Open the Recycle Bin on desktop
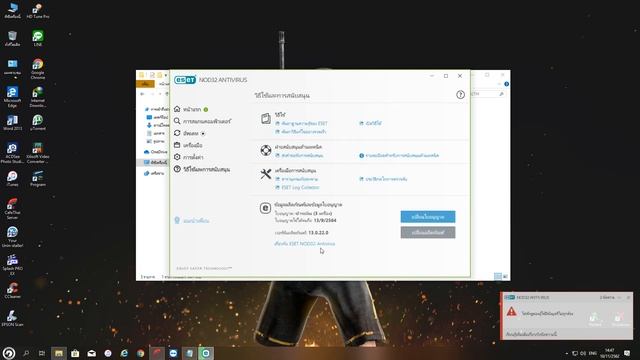The height and width of the screenshot is (360, 640). click(12, 38)
